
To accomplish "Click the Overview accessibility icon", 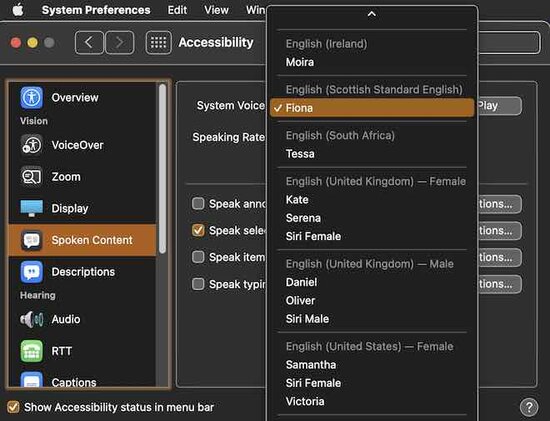I will click(32, 97).
